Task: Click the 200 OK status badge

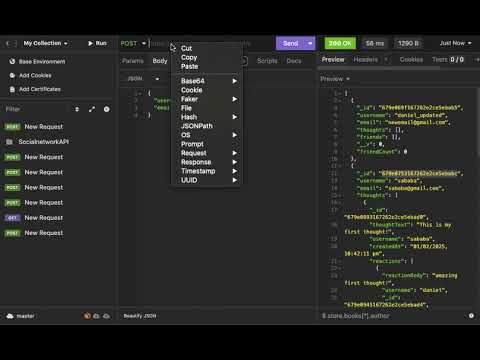Action: point(340,43)
